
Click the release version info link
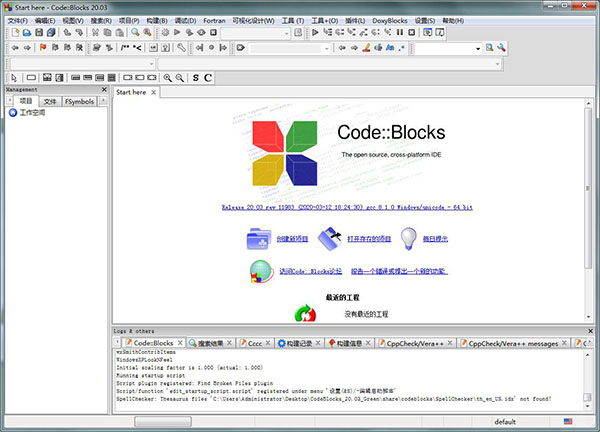click(x=347, y=207)
